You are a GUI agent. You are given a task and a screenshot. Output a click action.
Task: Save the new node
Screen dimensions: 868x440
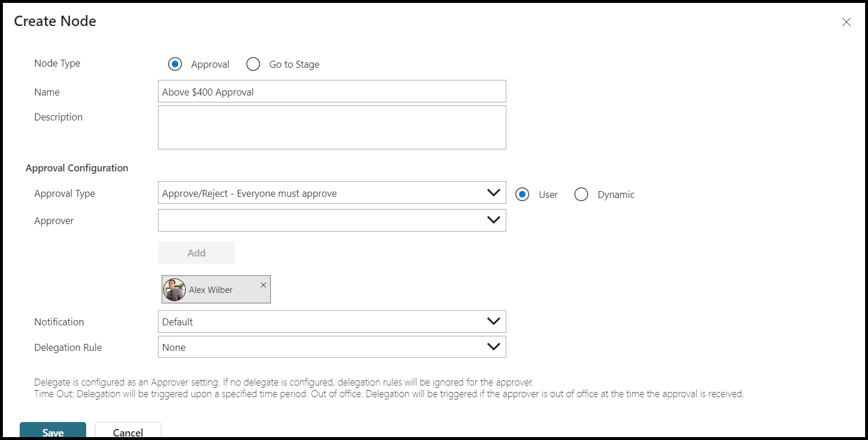tap(53, 432)
